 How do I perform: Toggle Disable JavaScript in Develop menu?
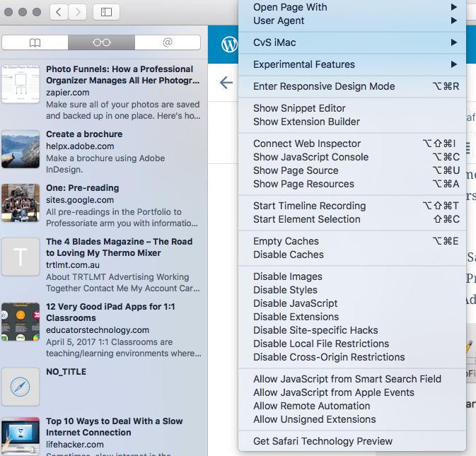295,303
